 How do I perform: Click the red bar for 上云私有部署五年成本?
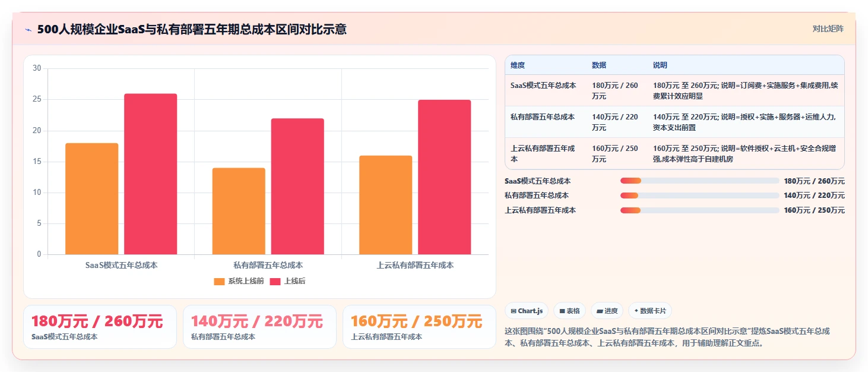tap(444, 178)
